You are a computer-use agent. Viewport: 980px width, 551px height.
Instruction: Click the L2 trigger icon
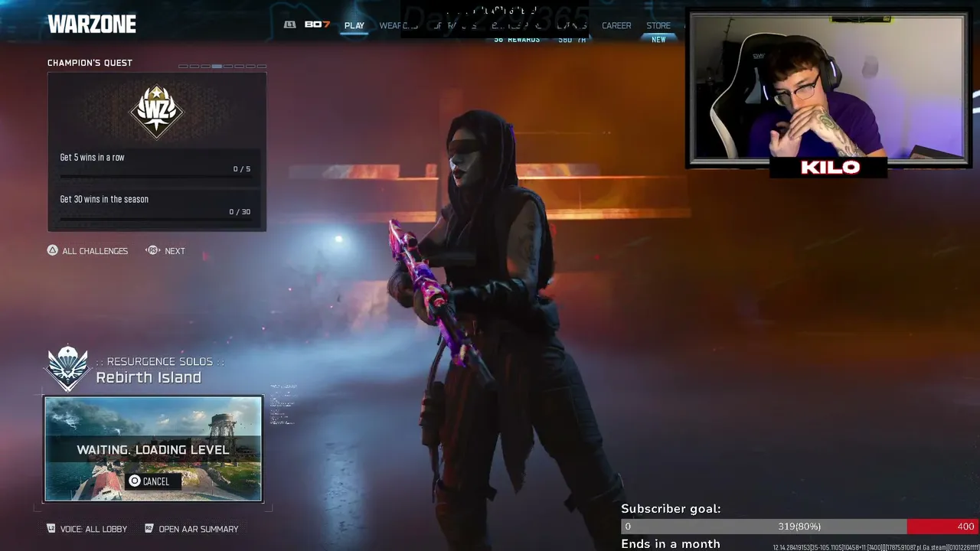pos(51,529)
